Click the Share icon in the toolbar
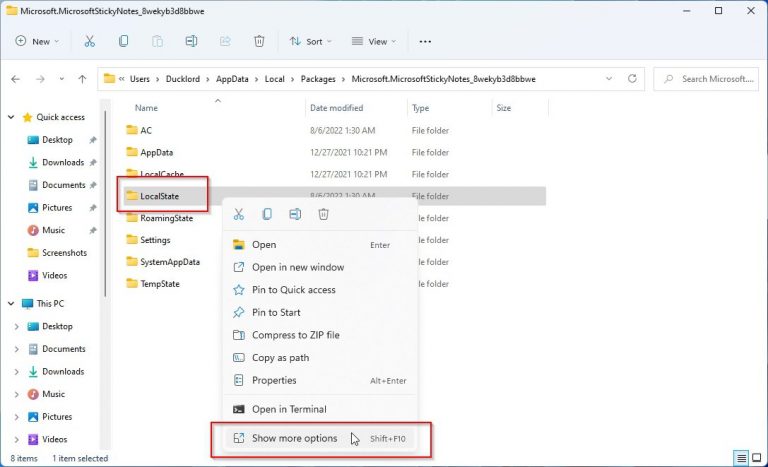 225,42
